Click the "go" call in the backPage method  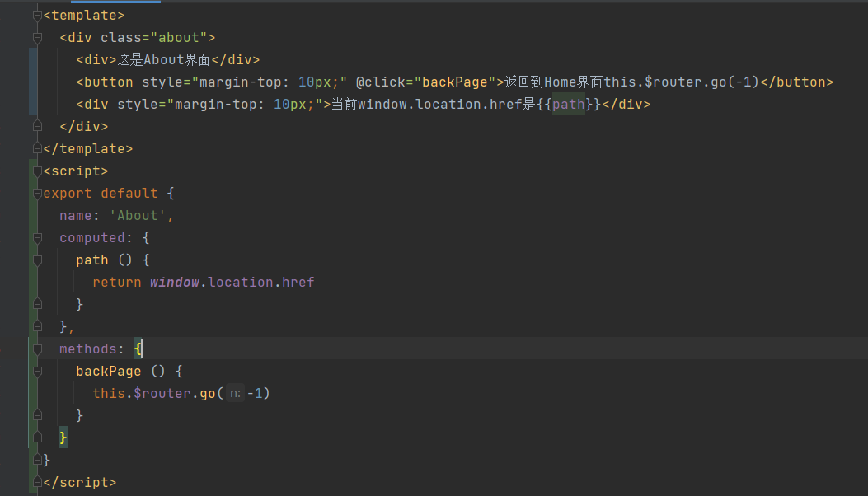208,393
